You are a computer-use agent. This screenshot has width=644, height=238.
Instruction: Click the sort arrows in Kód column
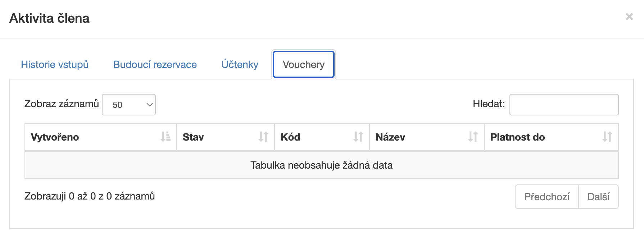358,137
